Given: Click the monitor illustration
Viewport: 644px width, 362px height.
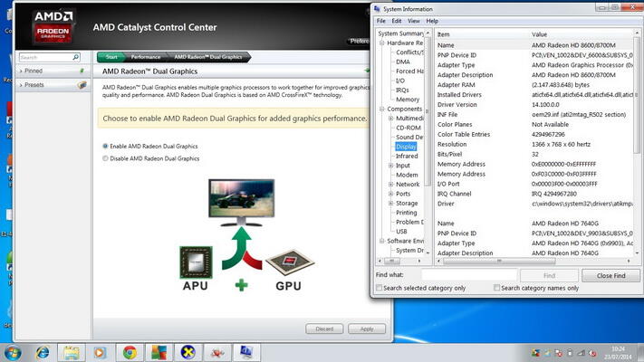Looking at the screenshot, I should pyautogui.click(x=242, y=203).
